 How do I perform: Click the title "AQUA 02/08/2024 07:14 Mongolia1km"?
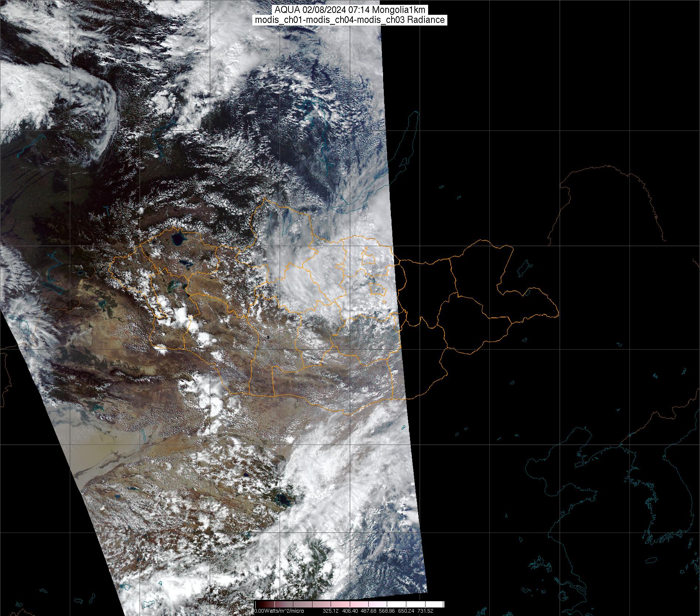350,10
